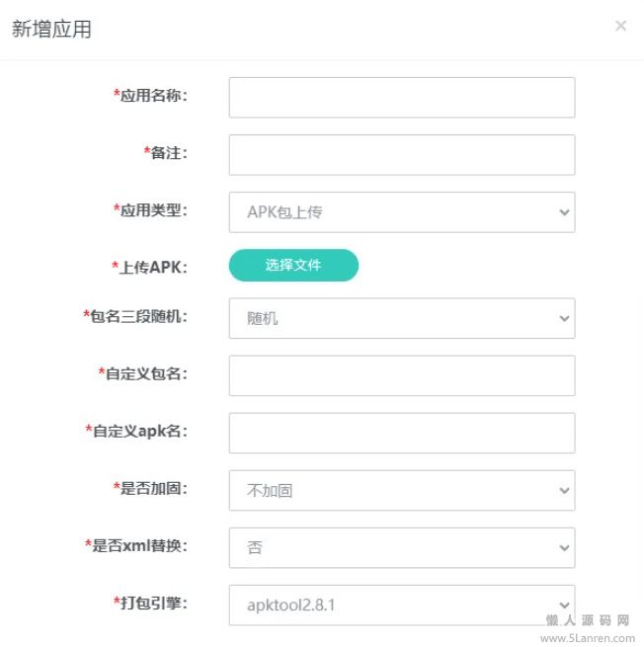This screenshot has height=647, width=644.
Task: Open the 是否加固 dropdown
Action: (401, 491)
